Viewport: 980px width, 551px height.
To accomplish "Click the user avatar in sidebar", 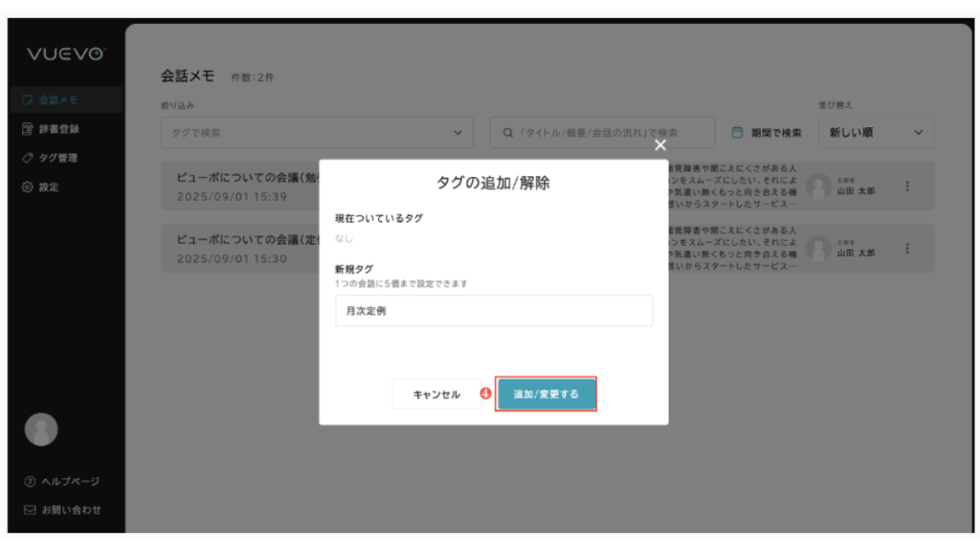I will (41, 430).
